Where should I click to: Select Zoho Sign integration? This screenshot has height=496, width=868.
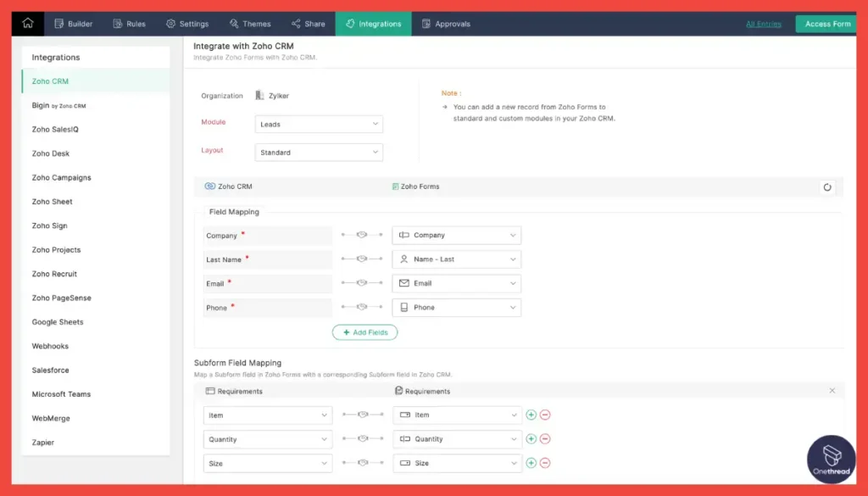[96, 226]
